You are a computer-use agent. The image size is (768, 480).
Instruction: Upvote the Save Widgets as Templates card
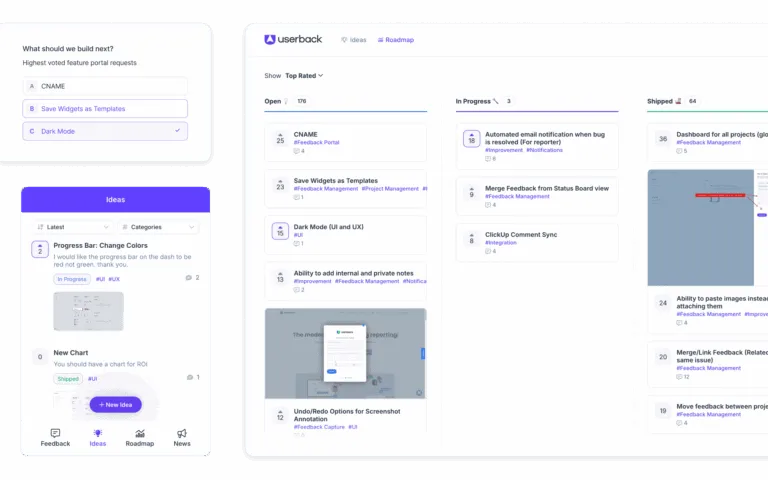click(280, 185)
